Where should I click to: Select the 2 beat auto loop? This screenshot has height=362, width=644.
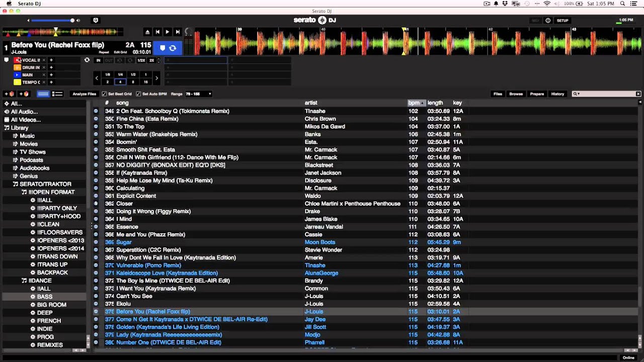tap(107, 82)
